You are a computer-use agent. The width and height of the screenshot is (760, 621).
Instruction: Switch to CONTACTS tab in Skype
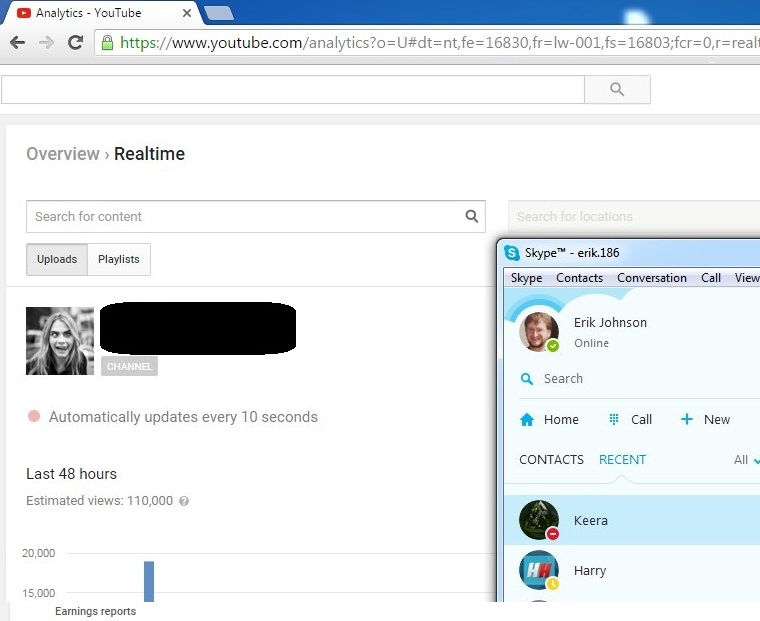pos(551,460)
